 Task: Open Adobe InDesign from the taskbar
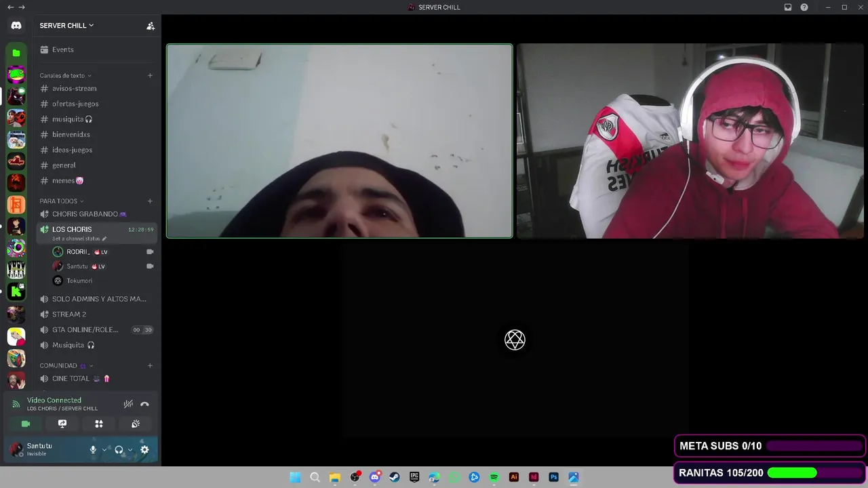pos(534,477)
